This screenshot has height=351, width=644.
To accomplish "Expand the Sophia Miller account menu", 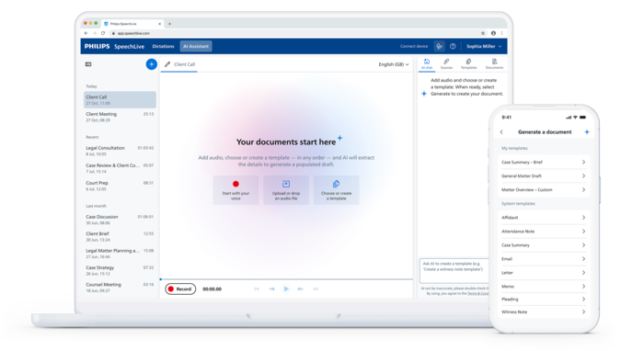I will click(484, 46).
